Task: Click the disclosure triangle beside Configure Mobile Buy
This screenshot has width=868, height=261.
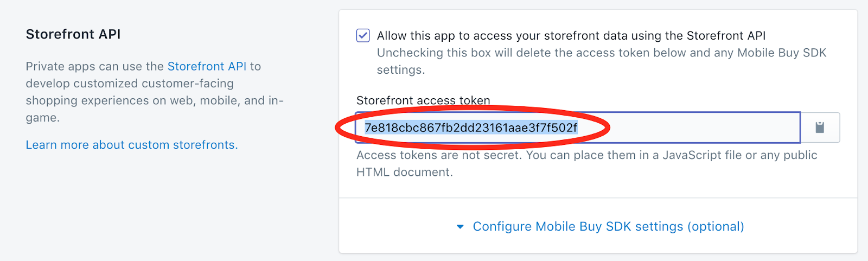Action: [460, 227]
